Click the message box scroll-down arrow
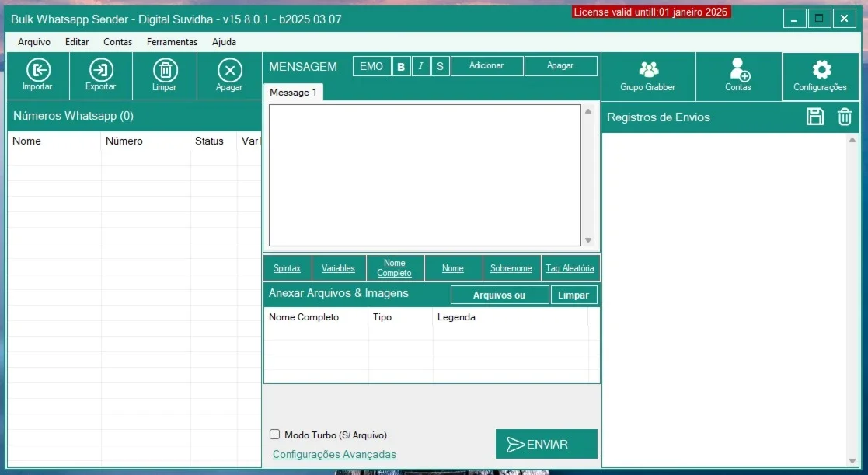Image resolution: width=868 pixels, height=475 pixels. tap(588, 240)
